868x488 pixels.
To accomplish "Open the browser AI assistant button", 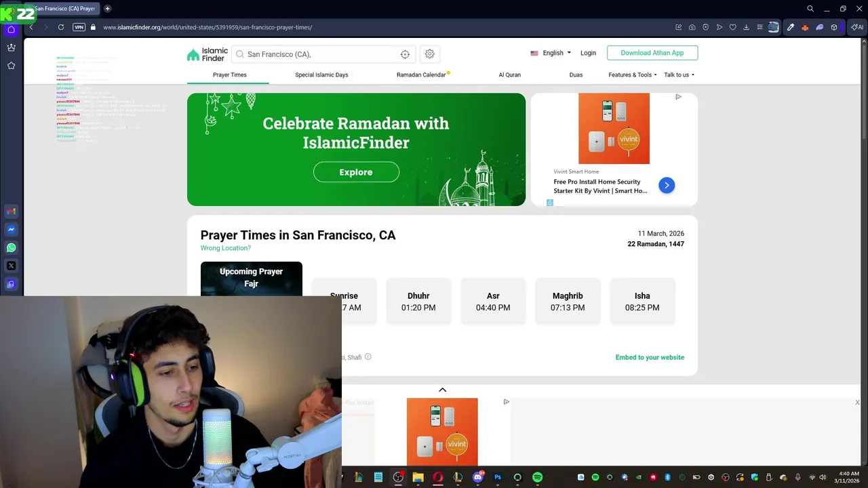I will [856, 27].
